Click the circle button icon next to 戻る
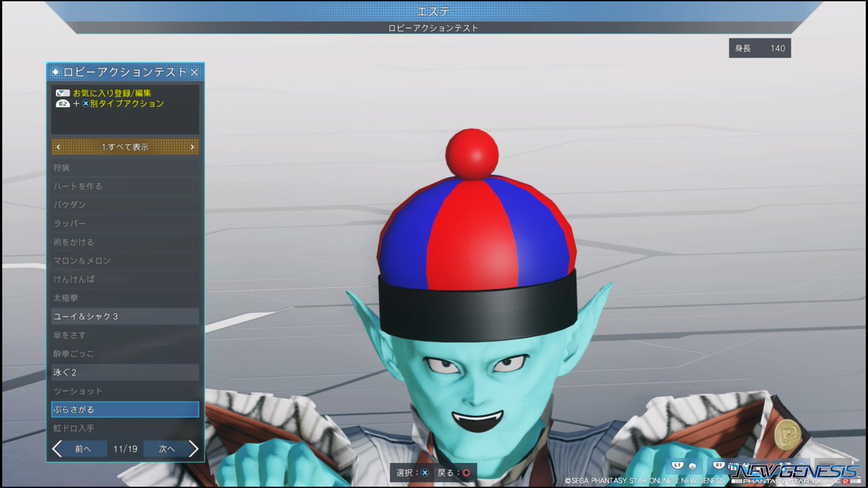868x488 pixels. pyautogui.click(x=467, y=473)
